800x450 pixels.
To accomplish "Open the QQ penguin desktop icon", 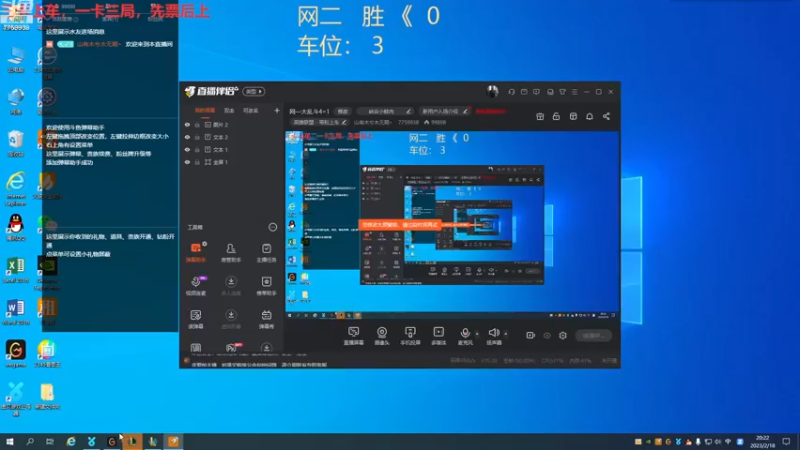I will (16, 228).
